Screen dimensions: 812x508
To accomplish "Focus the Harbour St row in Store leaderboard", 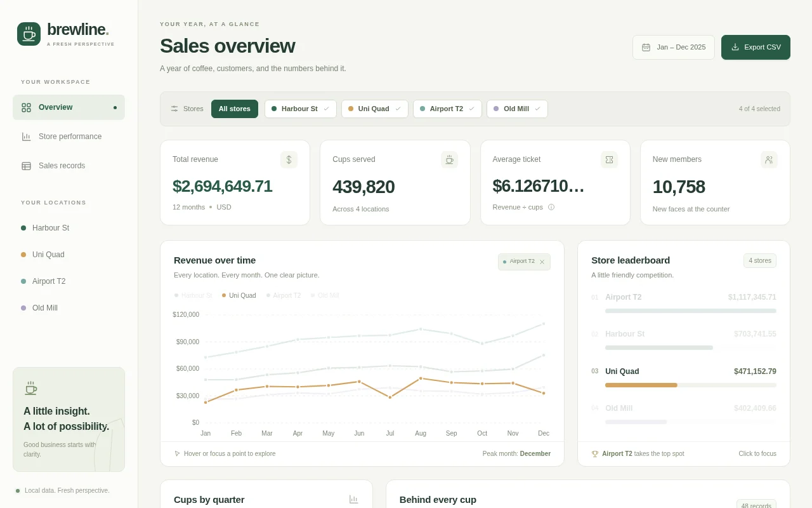I will (684, 340).
